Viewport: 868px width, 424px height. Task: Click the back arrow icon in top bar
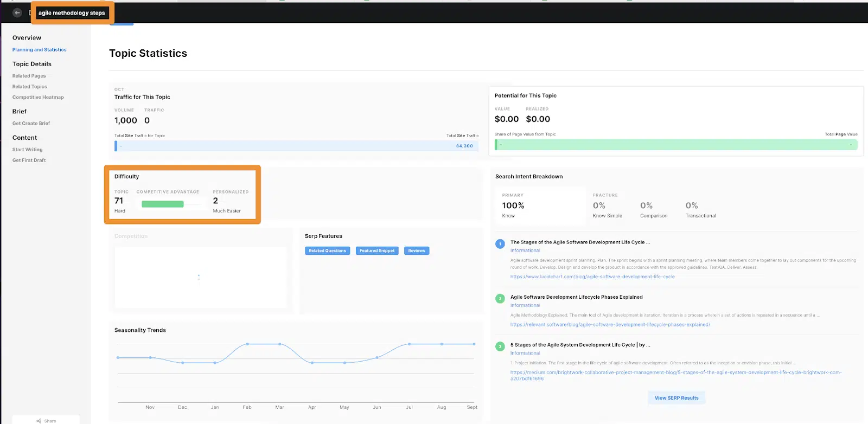[17, 12]
